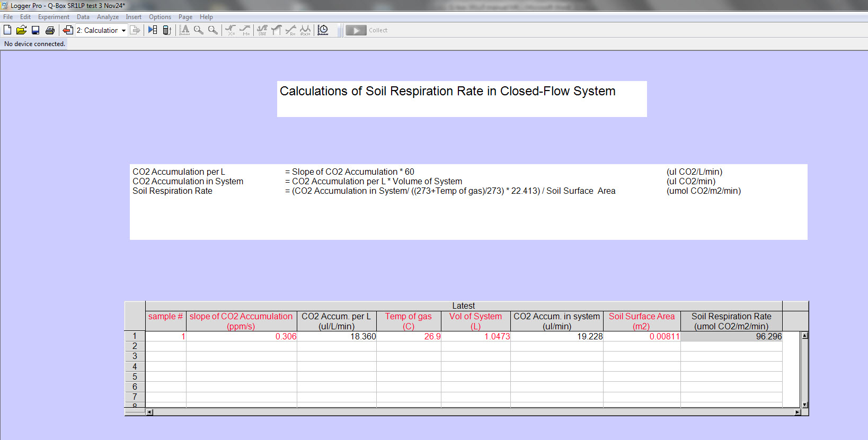Select the cell with value 26.9
This screenshot has width=868, height=440.
pos(409,336)
